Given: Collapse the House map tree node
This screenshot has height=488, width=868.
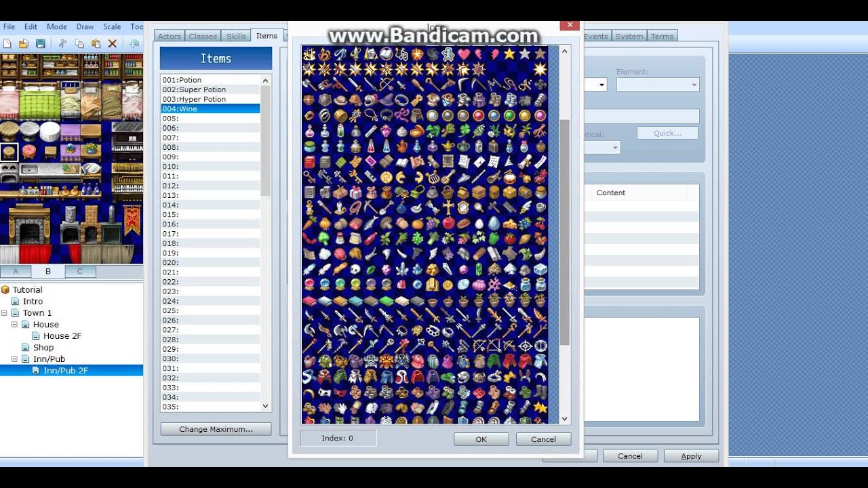Looking at the screenshot, I should pyautogui.click(x=15, y=325).
